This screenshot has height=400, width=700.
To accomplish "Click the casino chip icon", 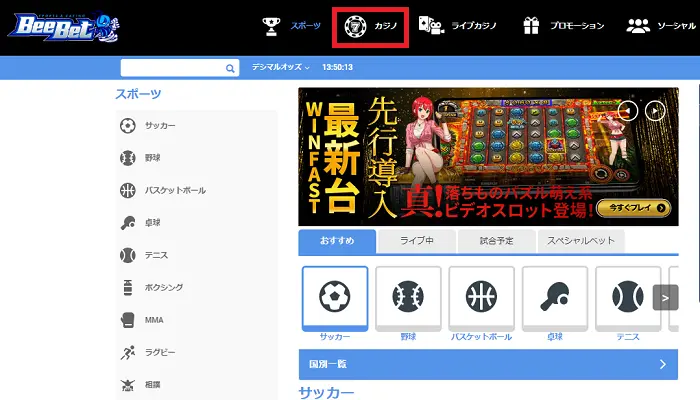I will (x=355, y=26).
